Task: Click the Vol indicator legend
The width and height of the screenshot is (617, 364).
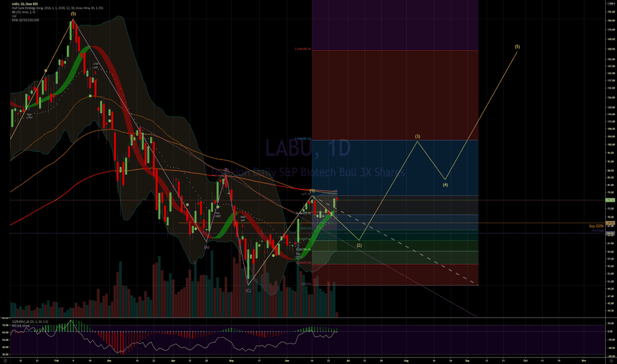Action: pyautogui.click(x=14, y=16)
